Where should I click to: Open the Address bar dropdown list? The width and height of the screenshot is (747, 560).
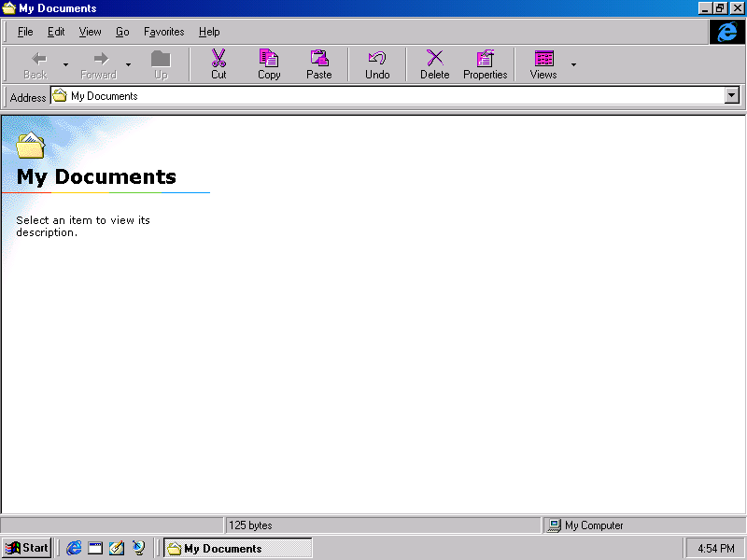tap(732, 95)
